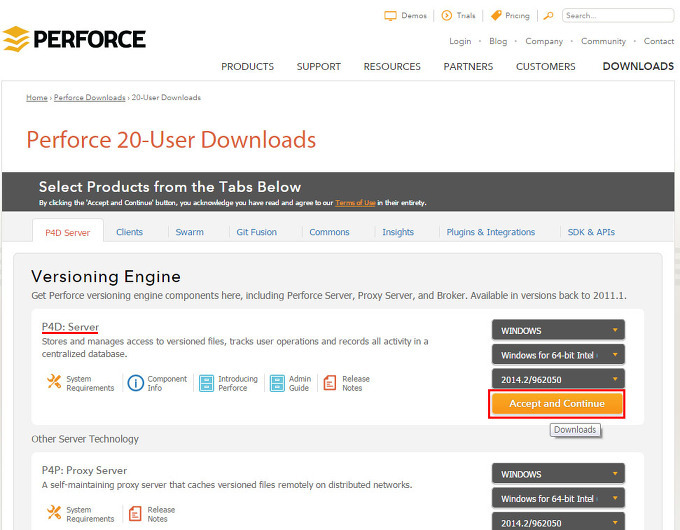The image size is (680, 530).
Task: Click the Admin Guide document icon
Action: 277,383
